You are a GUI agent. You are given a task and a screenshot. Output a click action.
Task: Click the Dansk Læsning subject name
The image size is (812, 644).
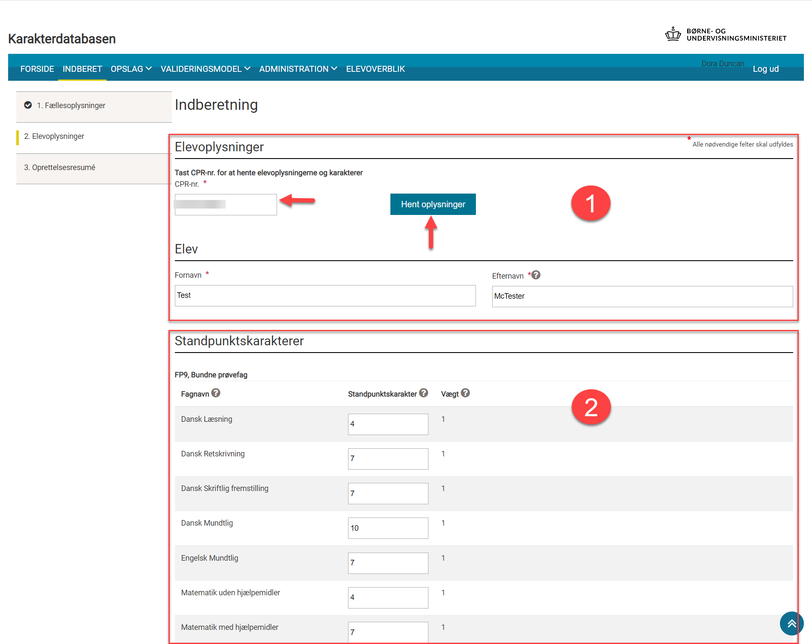[x=207, y=419]
